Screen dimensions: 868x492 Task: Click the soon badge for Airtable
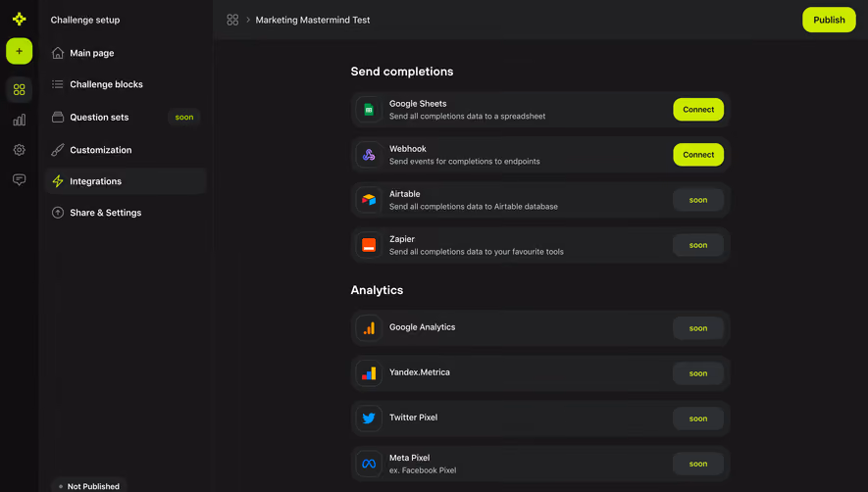click(x=698, y=200)
